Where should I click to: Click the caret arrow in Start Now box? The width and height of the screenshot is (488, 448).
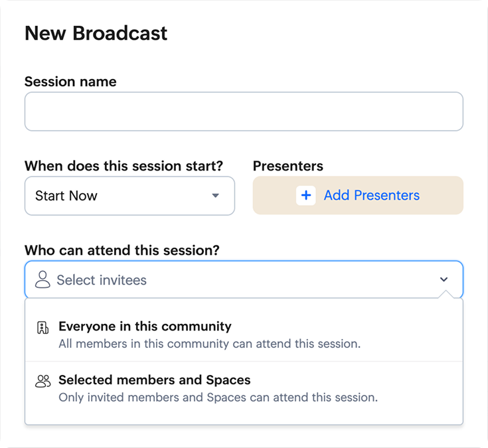[x=215, y=196]
